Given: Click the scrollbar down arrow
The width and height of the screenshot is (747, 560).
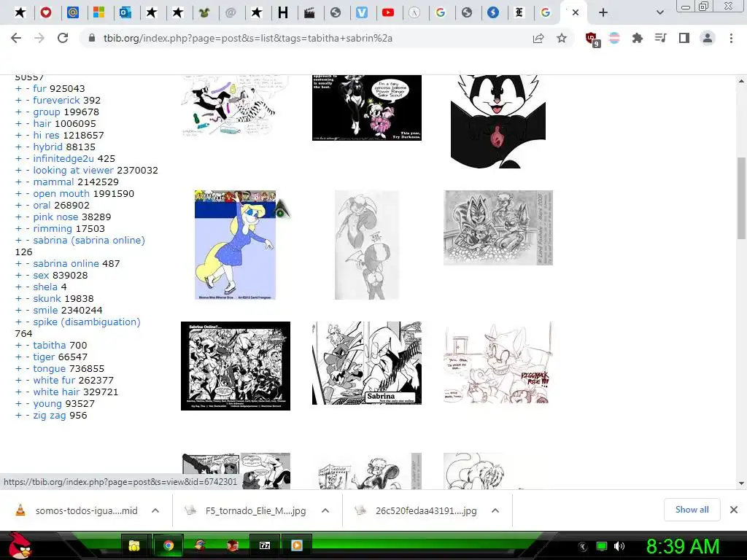Looking at the screenshot, I should click(x=741, y=483).
